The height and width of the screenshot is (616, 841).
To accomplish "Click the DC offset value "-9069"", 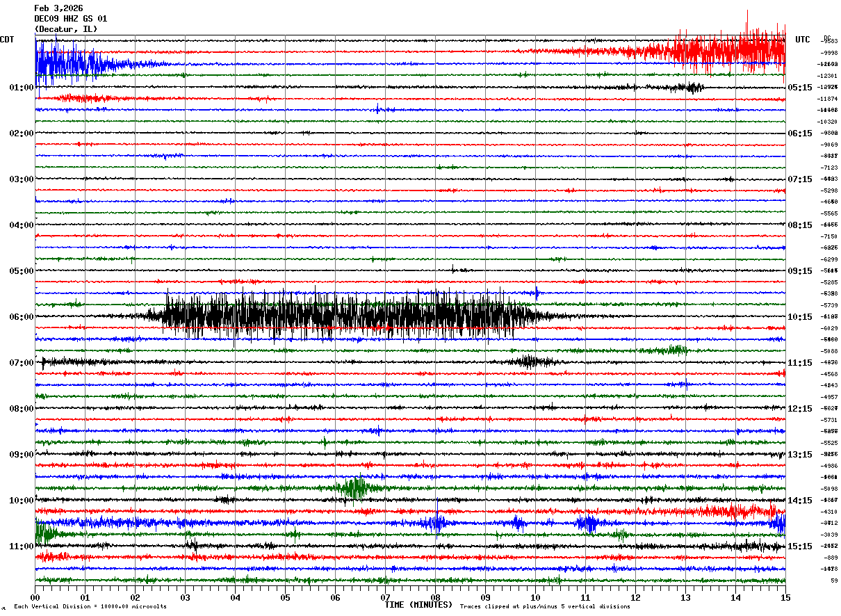I will click(830, 145).
